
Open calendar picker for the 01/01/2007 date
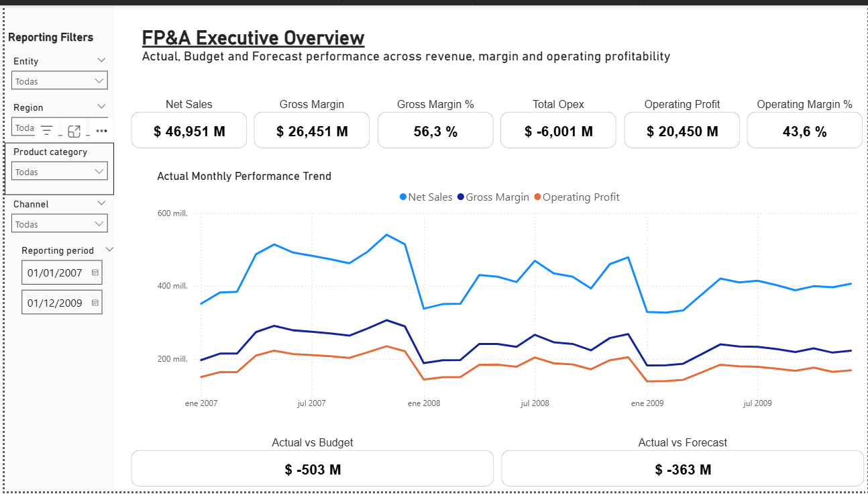click(94, 272)
